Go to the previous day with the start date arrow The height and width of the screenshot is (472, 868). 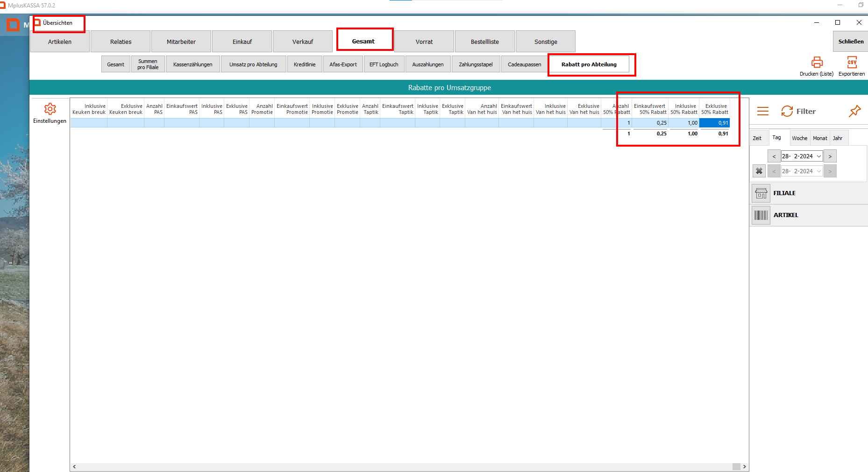pos(774,156)
